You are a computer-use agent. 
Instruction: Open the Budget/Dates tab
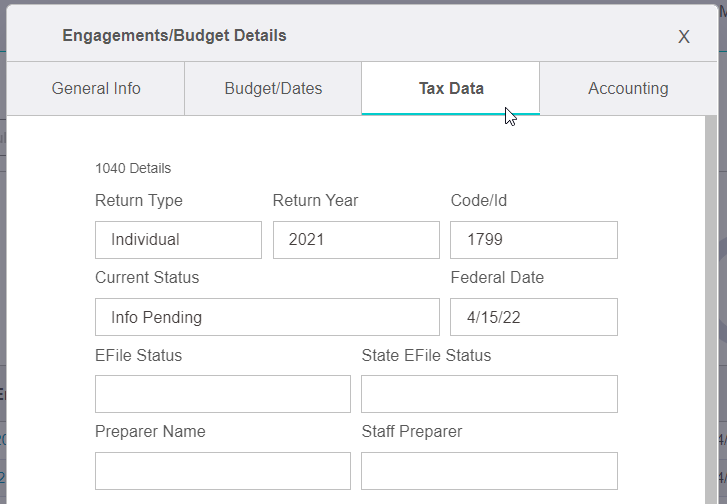(x=273, y=88)
